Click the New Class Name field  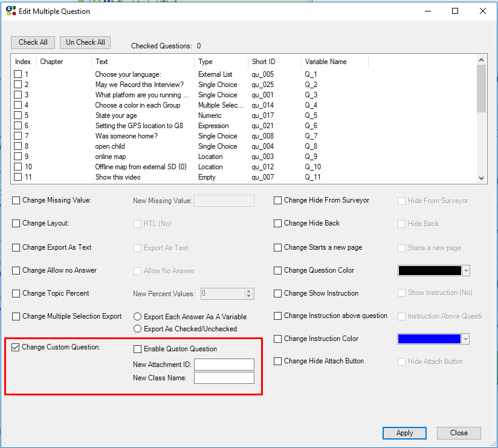point(224,378)
